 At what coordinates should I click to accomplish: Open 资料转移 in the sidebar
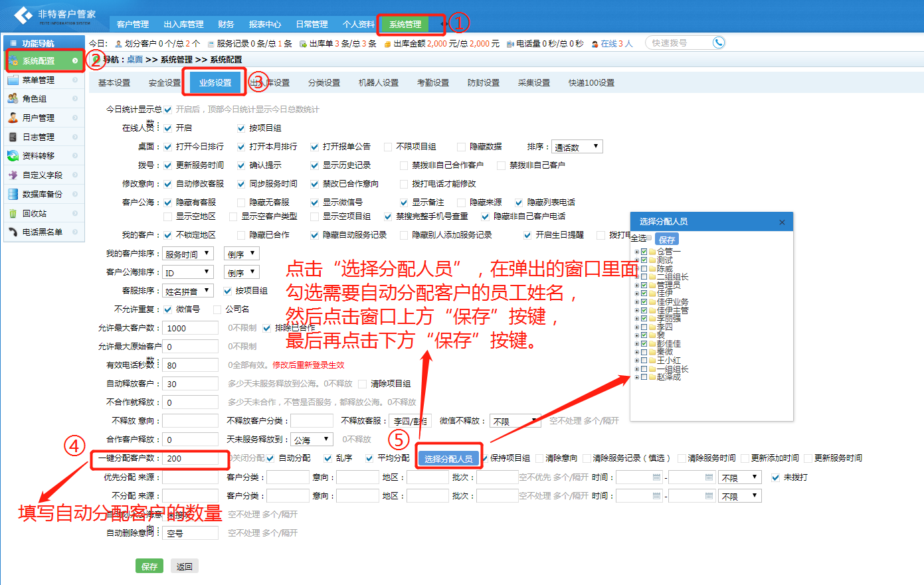(39, 156)
